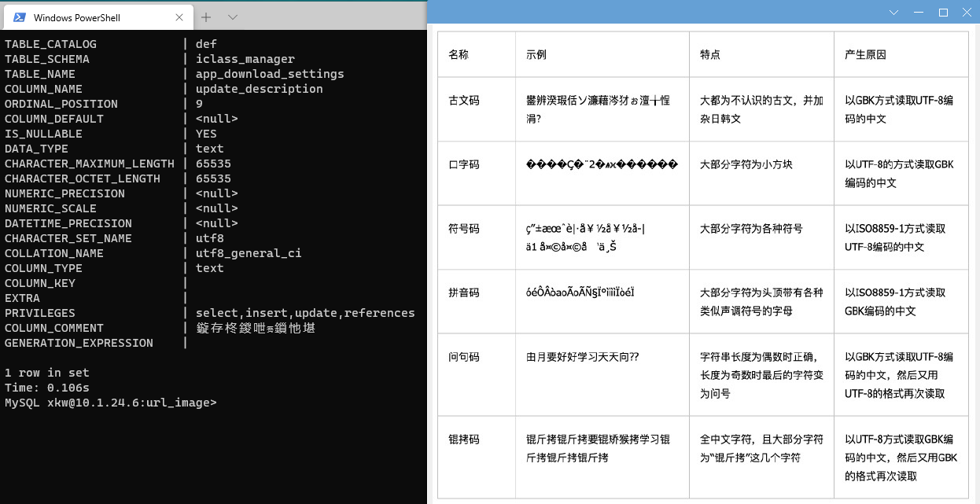Click the ORDINAL_POSITION value 9
Screen dimensions: 980x504
click(x=199, y=104)
